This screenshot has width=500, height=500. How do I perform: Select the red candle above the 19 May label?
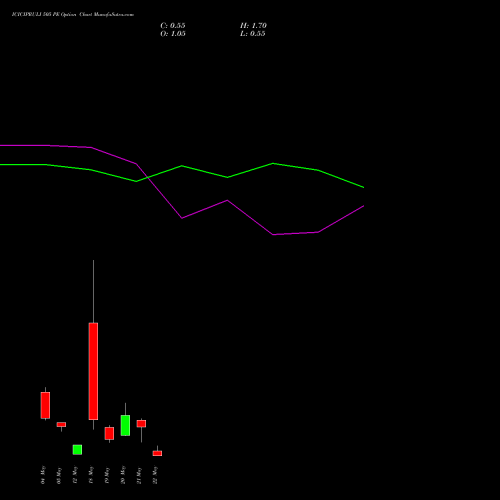(109, 433)
